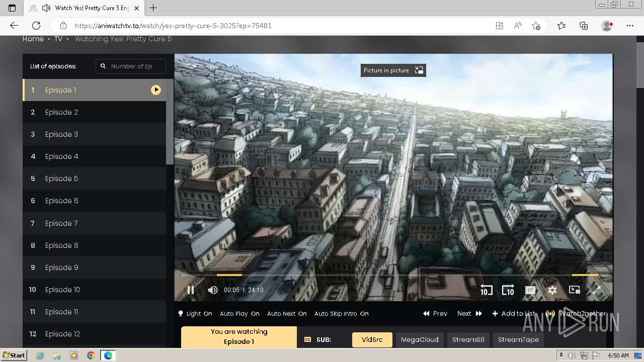Go back to previous browser page
Image resolution: width=644 pixels, height=362 pixels.
14,26
